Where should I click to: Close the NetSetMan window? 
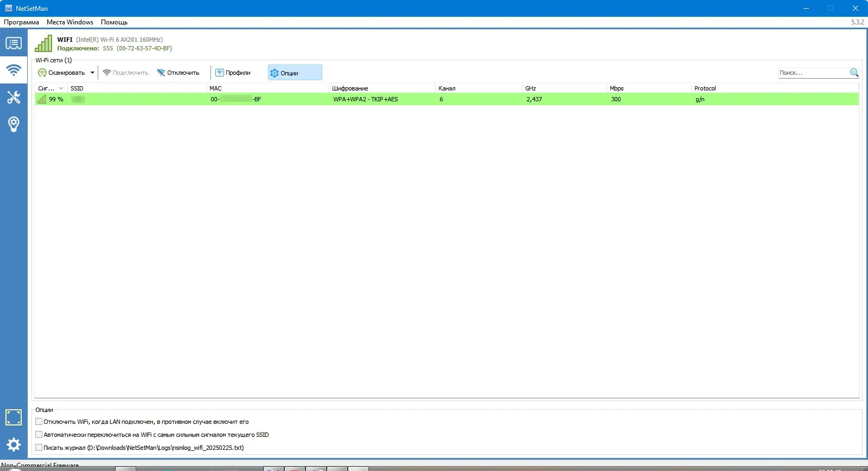[856, 8]
